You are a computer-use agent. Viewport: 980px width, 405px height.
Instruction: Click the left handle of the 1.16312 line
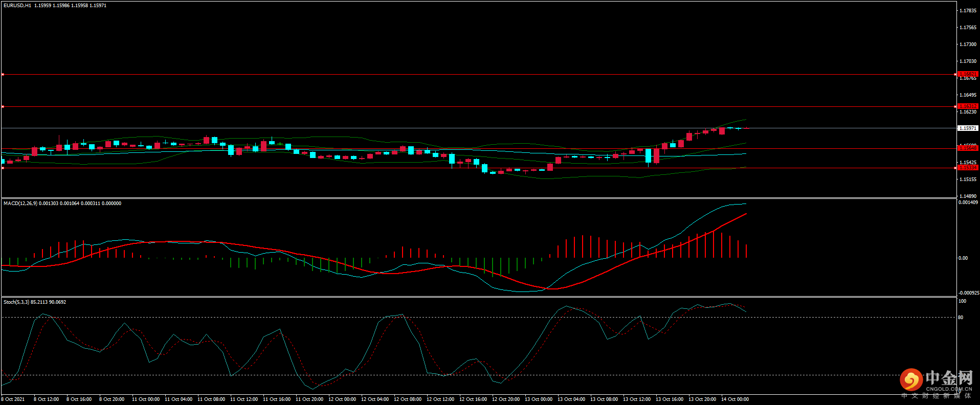pyautogui.click(x=3, y=107)
